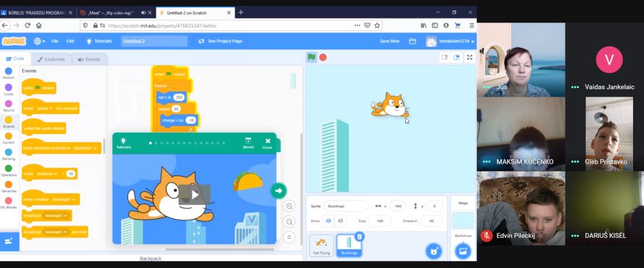This screenshot has width=644, height=268.
Task: Click the red stop button
Action: (323, 57)
